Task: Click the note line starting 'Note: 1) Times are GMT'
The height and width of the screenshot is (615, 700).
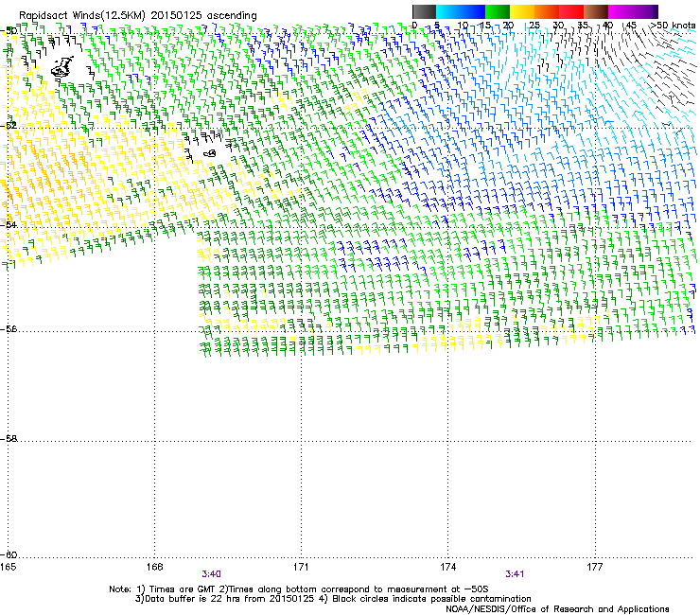Action: pyautogui.click(x=299, y=589)
